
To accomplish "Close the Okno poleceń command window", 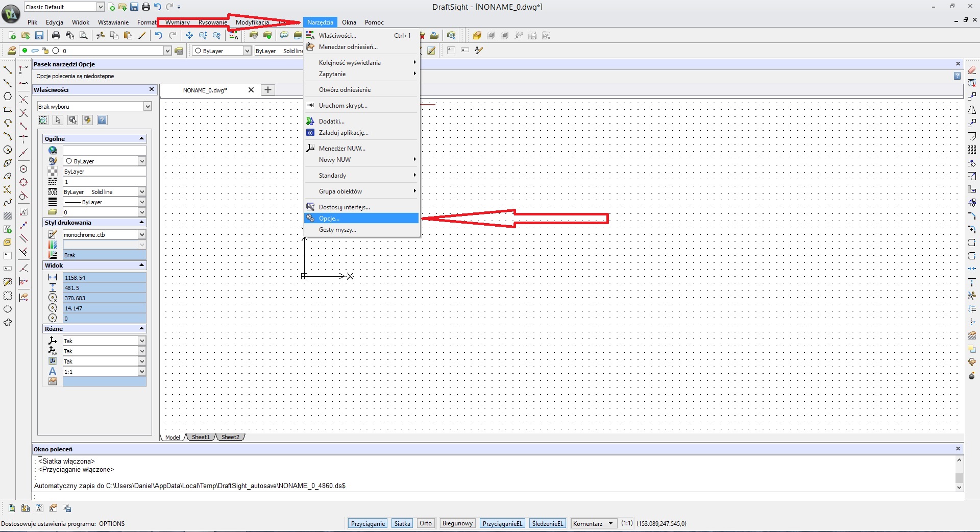I will coord(958,449).
